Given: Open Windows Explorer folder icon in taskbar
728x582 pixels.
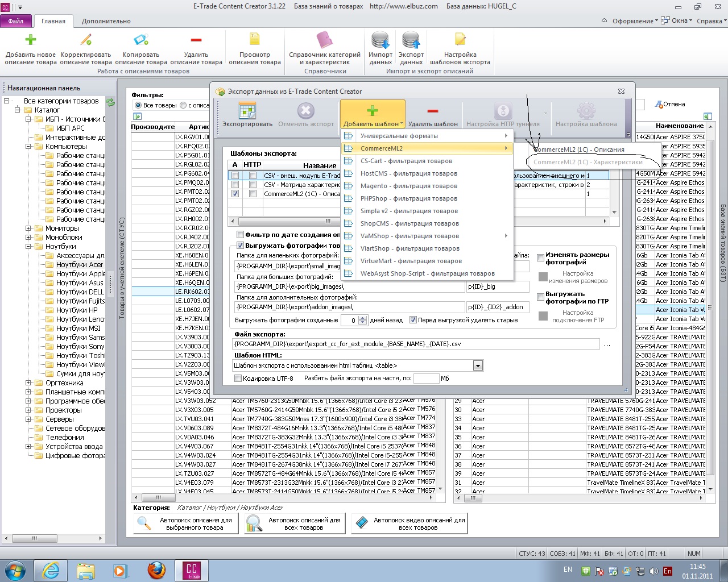Looking at the screenshot, I should tap(86, 570).
